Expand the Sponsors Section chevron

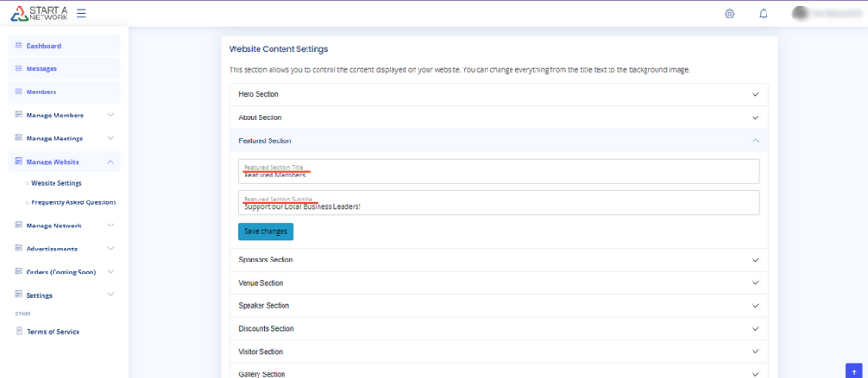(755, 261)
